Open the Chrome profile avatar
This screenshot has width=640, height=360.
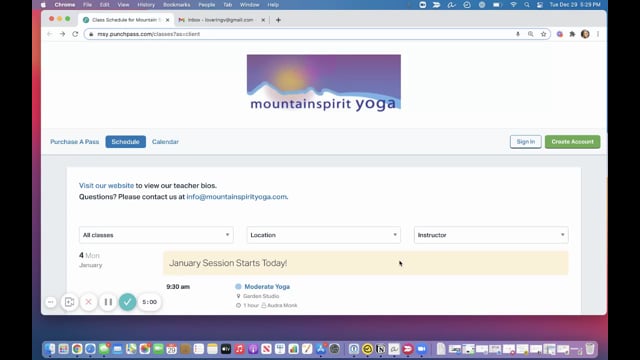(585, 34)
